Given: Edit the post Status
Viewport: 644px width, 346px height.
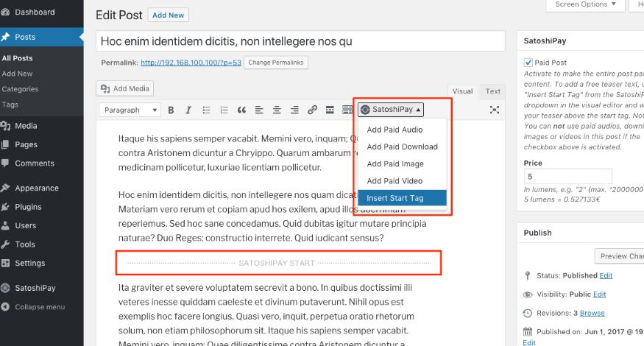Looking at the screenshot, I should tap(606, 275).
